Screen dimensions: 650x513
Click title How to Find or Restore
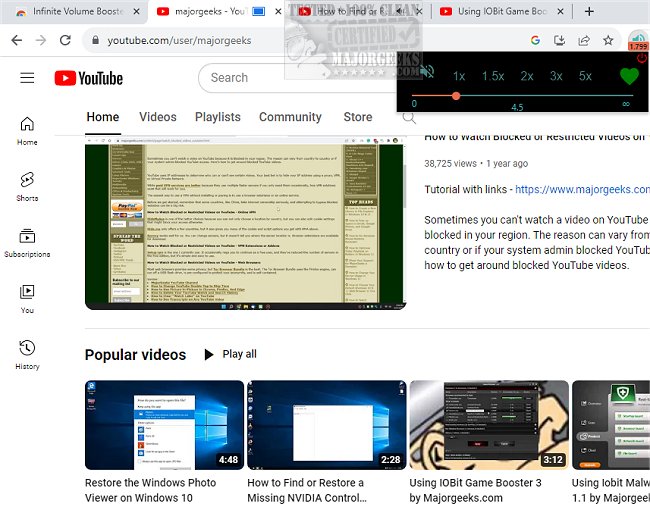tap(307, 490)
